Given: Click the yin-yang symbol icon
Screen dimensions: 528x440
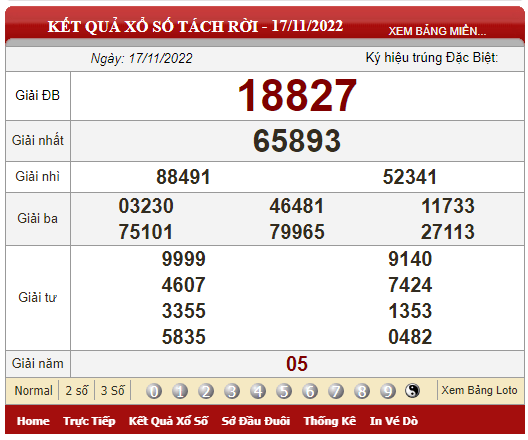Looking at the screenshot, I should click(x=413, y=391).
